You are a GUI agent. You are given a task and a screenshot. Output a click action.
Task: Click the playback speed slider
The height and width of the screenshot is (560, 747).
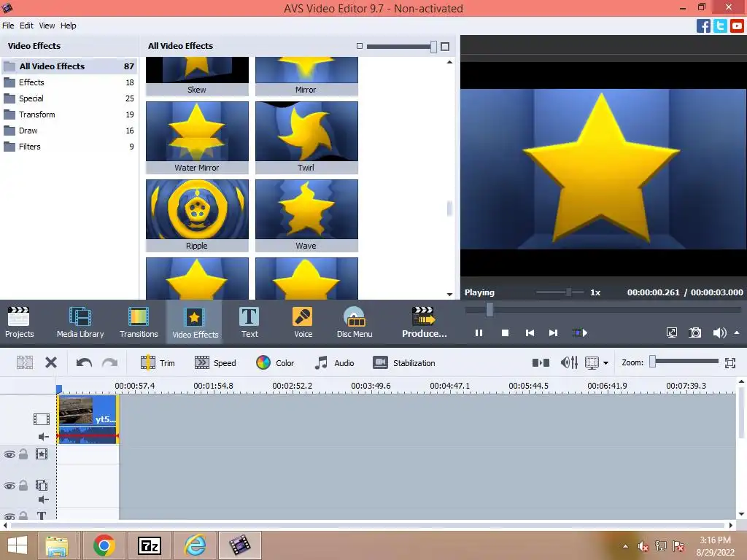point(560,292)
